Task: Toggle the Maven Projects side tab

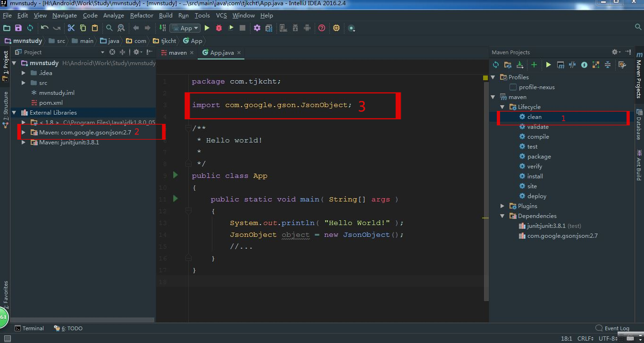Action: (x=639, y=75)
